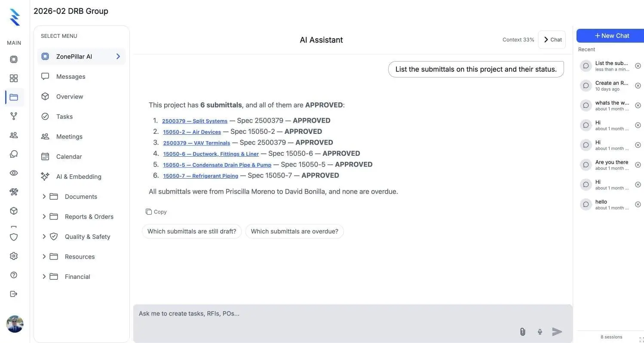Click the eye icon in main sidebar
The height and width of the screenshot is (343, 644).
pos(14,173)
